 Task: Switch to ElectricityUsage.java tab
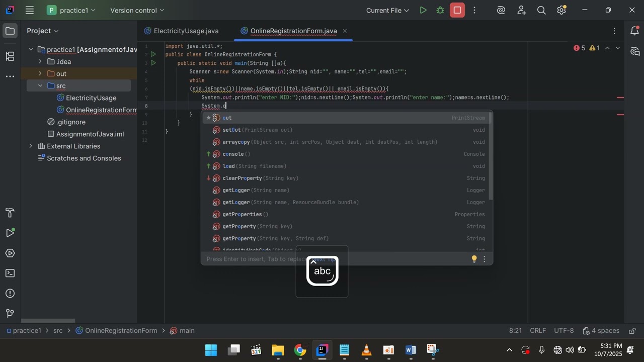181,31
